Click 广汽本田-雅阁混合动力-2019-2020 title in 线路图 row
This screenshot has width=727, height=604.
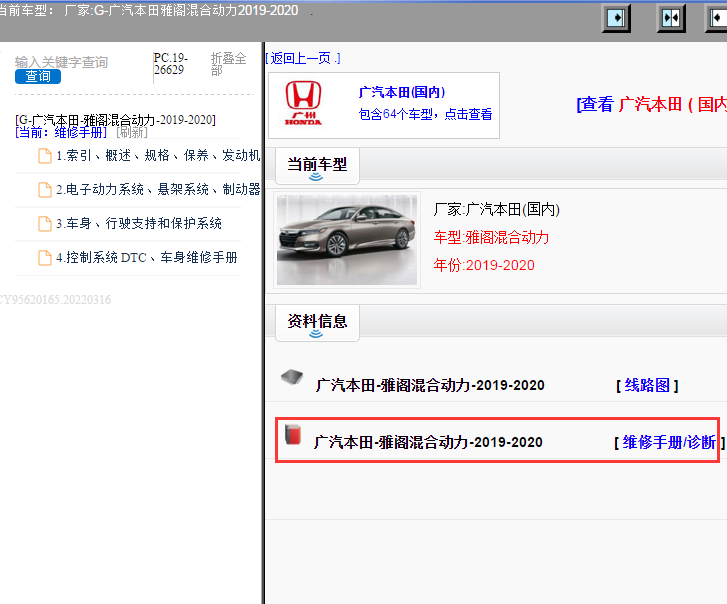[x=430, y=385]
